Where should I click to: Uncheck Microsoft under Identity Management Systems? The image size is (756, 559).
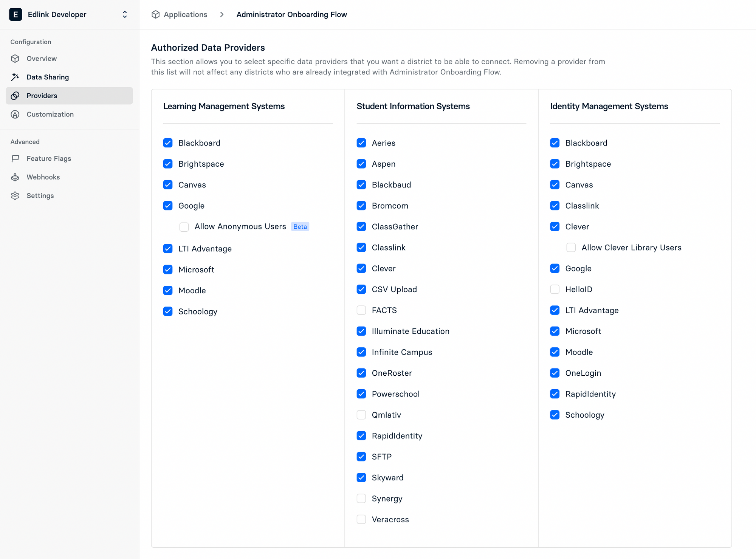(555, 331)
